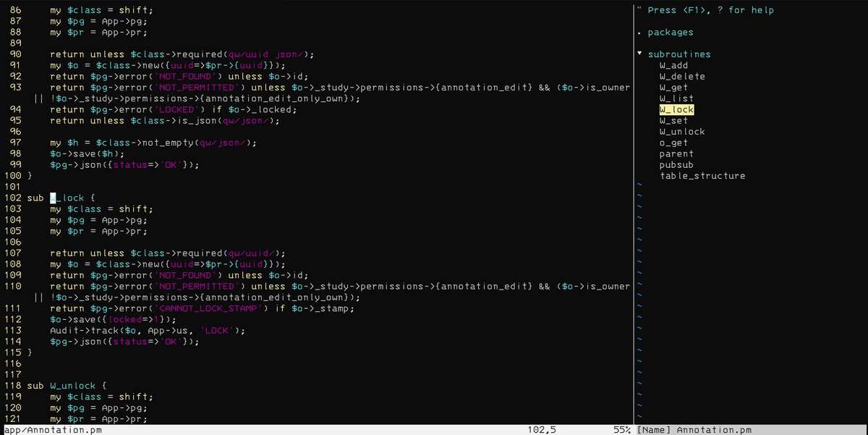
Task: Jump to table_structure in the tag list
Action: (x=702, y=176)
